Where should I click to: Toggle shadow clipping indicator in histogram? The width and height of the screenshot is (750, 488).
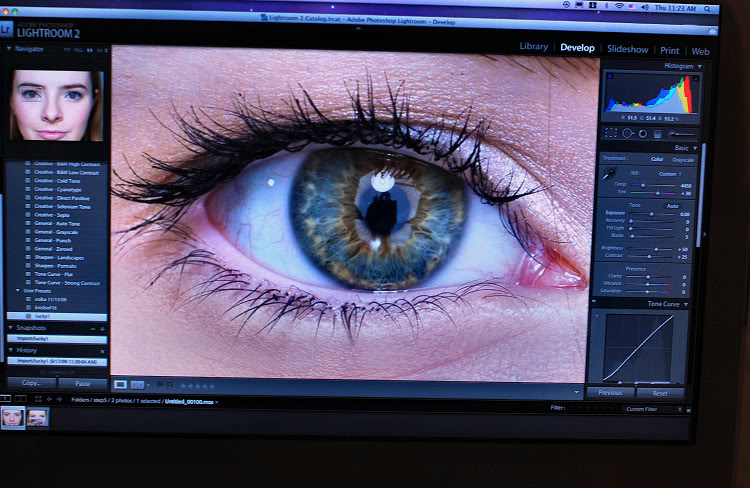(610, 76)
